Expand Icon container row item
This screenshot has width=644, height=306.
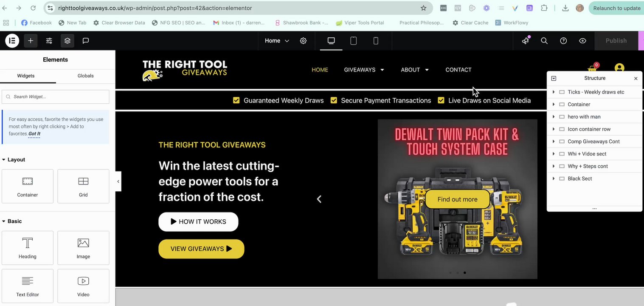coord(554,129)
